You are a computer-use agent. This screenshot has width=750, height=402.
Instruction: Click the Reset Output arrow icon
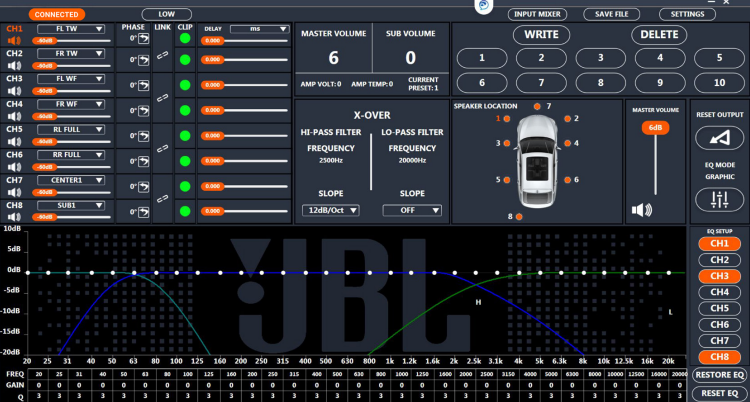(719, 138)
